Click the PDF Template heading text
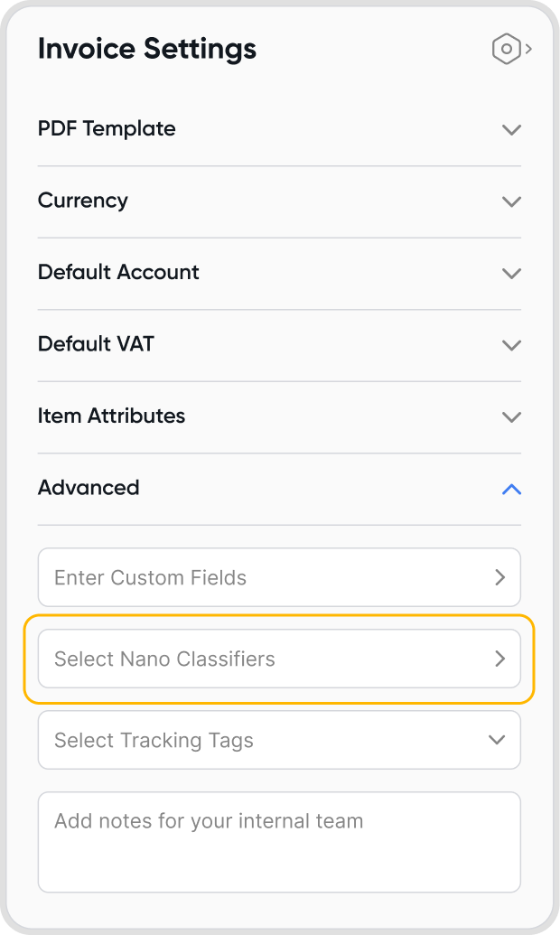The height and width of the screenshot is (935, 560). click(107, 128)
